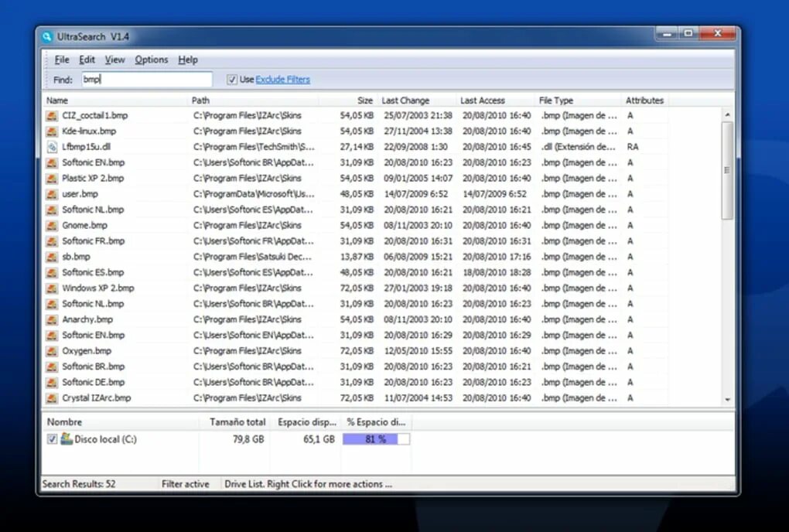Open the Exclude Filters link
789x532 pixels.
click(x=283, y=80)
